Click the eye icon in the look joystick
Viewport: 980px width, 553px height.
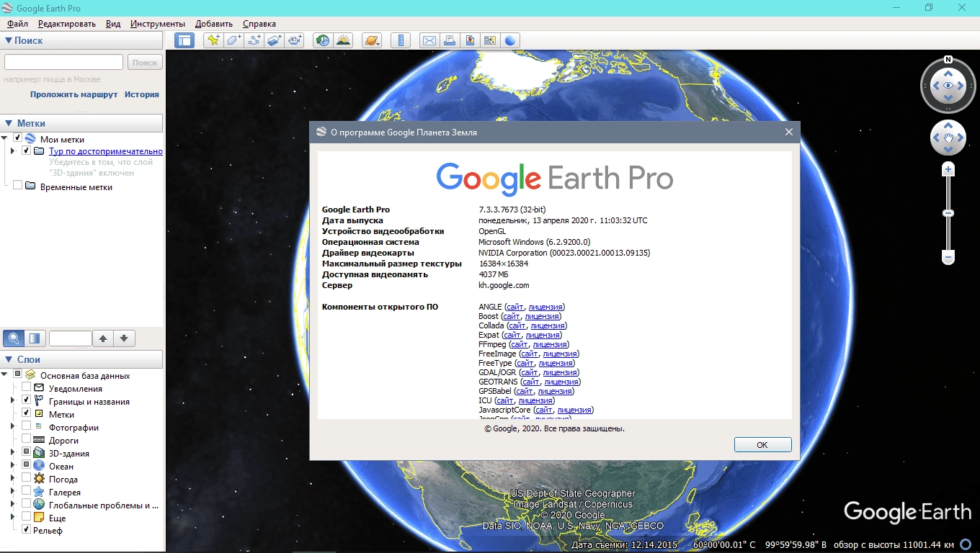coord(948,86)
